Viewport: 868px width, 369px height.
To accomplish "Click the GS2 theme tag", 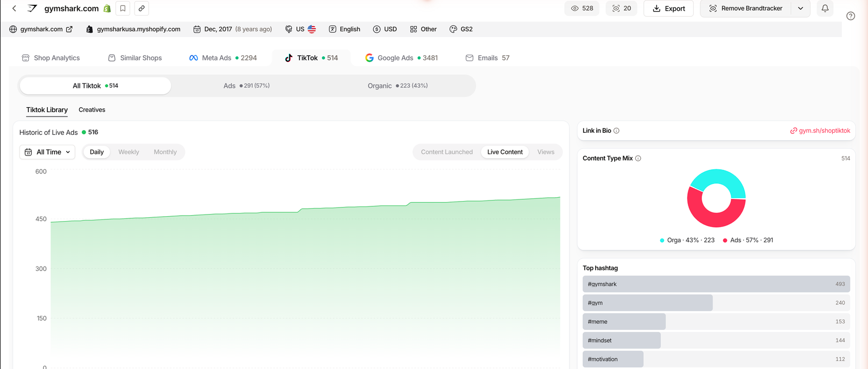I will 461,29.
